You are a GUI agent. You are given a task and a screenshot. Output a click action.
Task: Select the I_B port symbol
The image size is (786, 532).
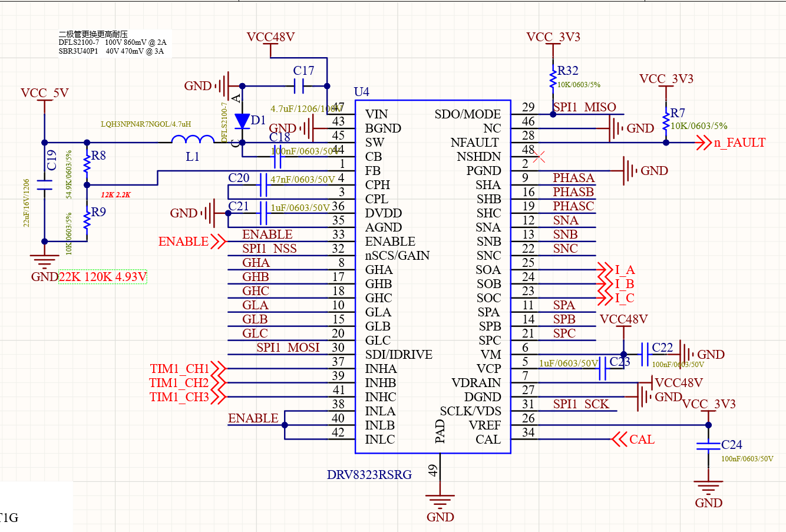605,284
